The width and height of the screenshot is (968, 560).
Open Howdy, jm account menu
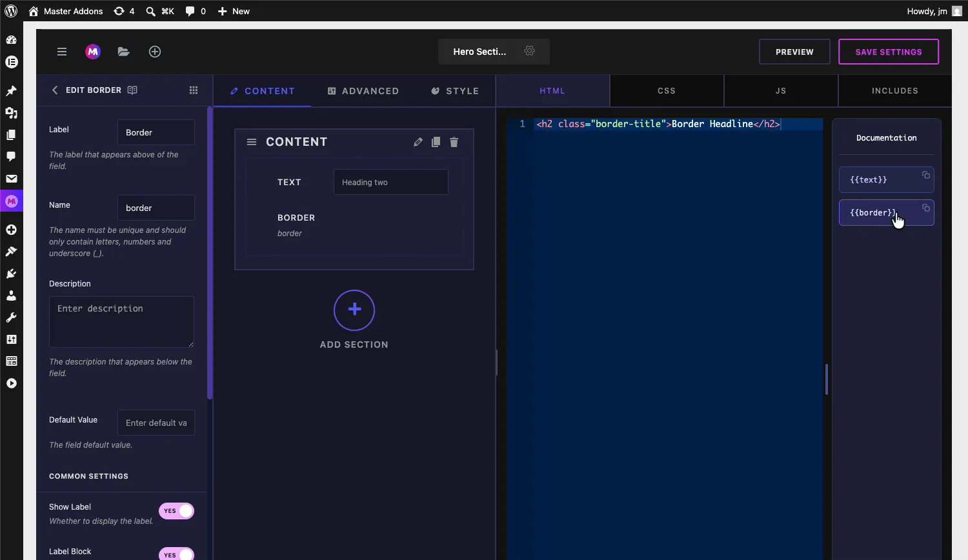(934, 11)
